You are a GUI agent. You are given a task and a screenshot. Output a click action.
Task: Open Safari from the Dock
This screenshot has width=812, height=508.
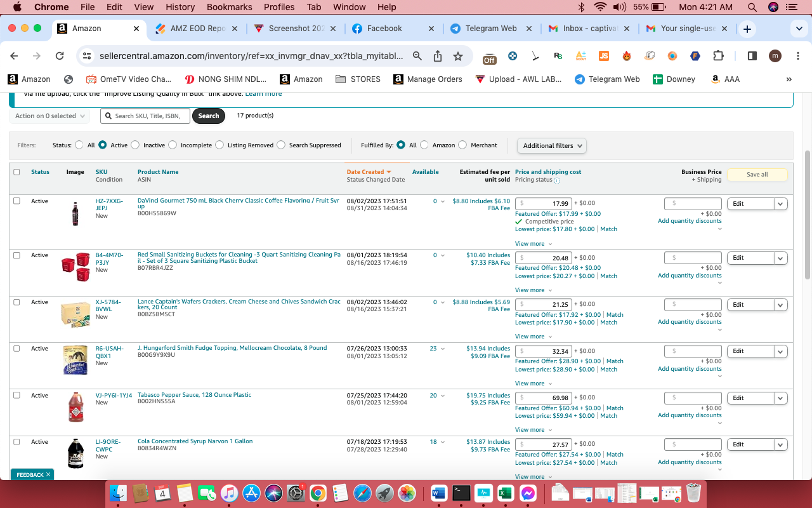(362, 493)
